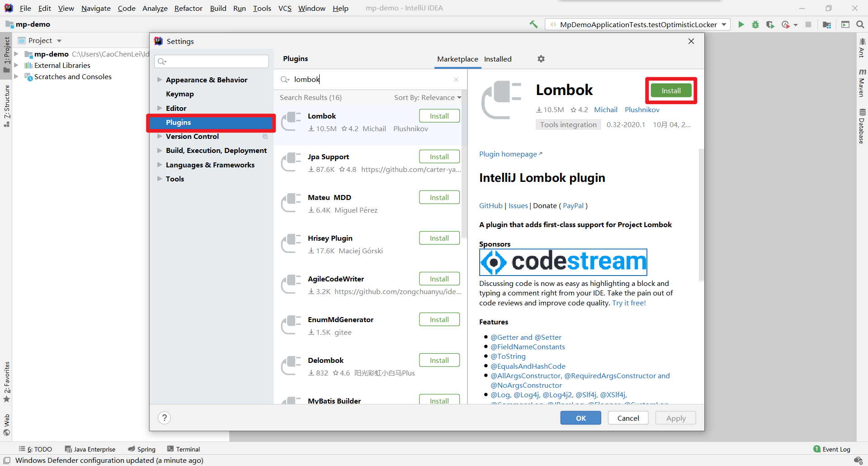Open the Java Enterprise tool window

click(90, 449)
